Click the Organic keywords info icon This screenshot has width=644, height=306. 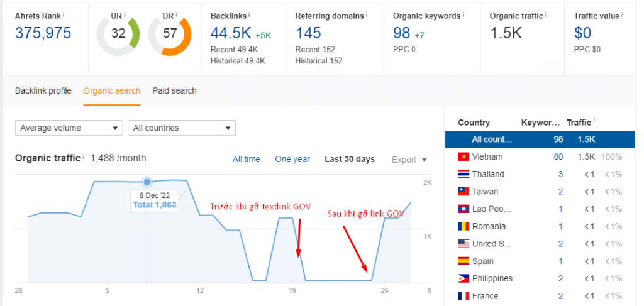point(464,14)
